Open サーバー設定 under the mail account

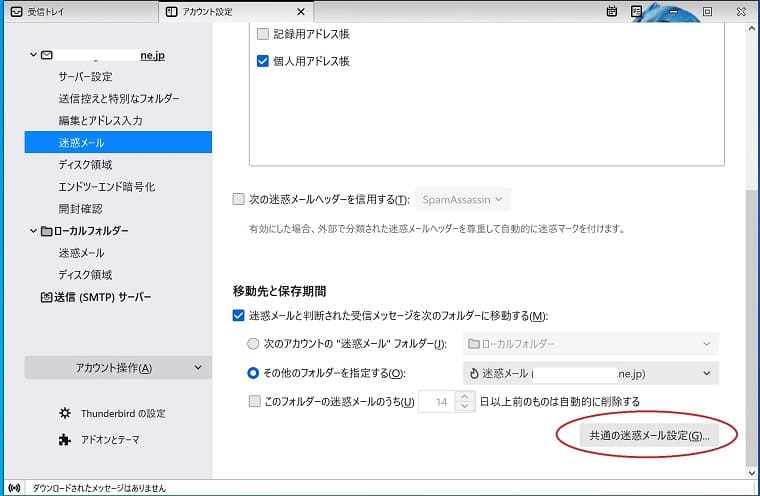pos(85,77)
